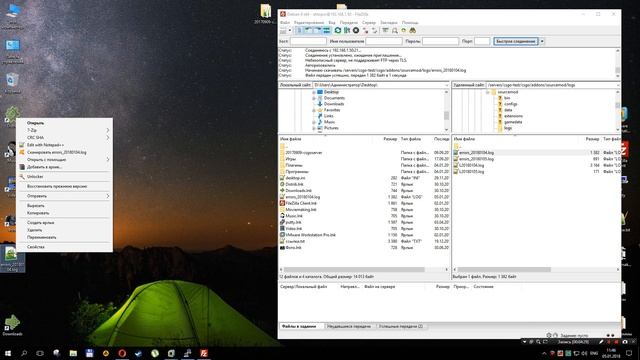The height and width of the screenshot is (360, 640).
Task: Toggle message log display in FileZilla toolbar
Action: coord(299,31)
